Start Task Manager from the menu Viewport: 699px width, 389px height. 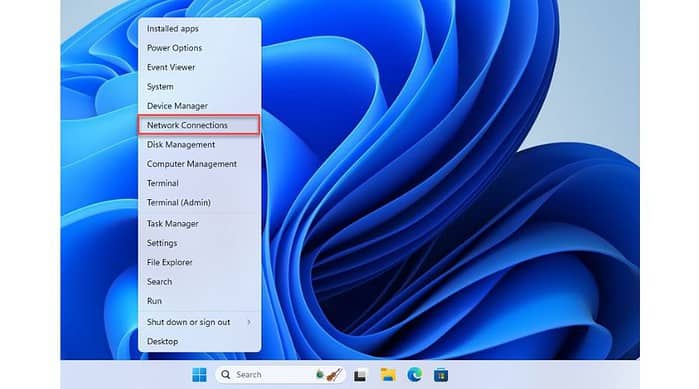click(x=199, y=224)
